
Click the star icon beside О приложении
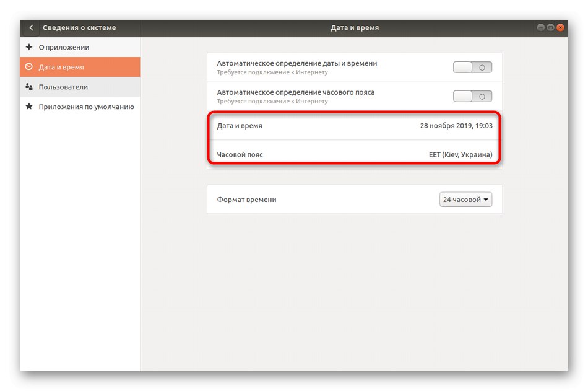tap(29, 47)
